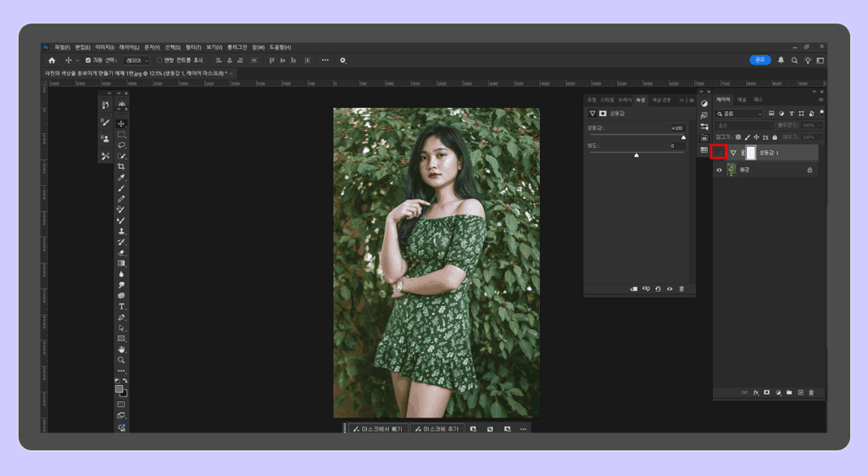Screen dimensions: 868x476
Task: Open the Discover lightbulb panel
Action: point(808,60)
